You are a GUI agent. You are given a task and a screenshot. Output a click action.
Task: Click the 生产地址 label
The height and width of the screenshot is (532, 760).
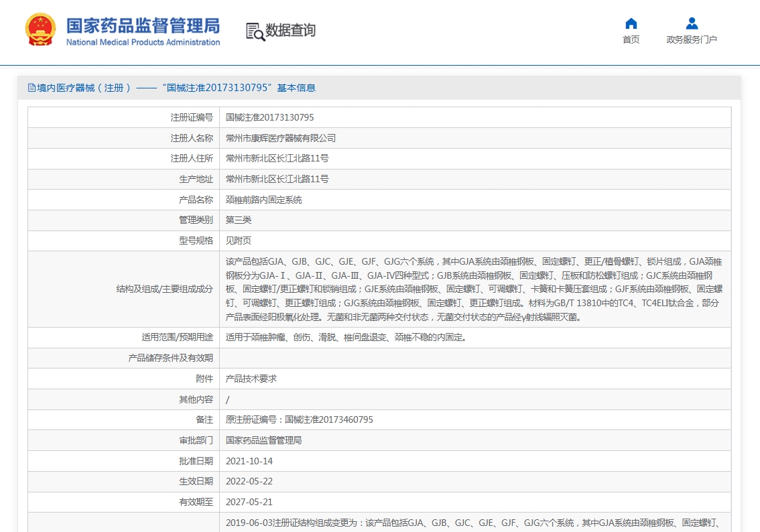(x=196, y=180)
